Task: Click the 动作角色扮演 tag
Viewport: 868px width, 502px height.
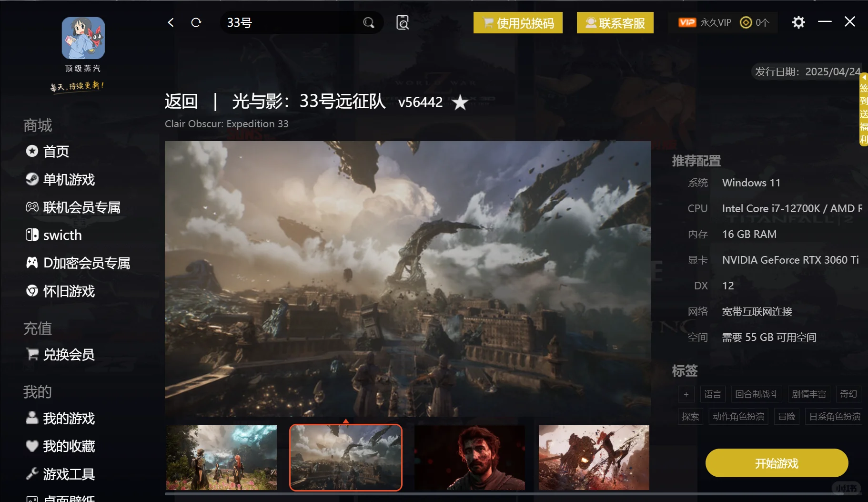Action: [x=738, y=417]
